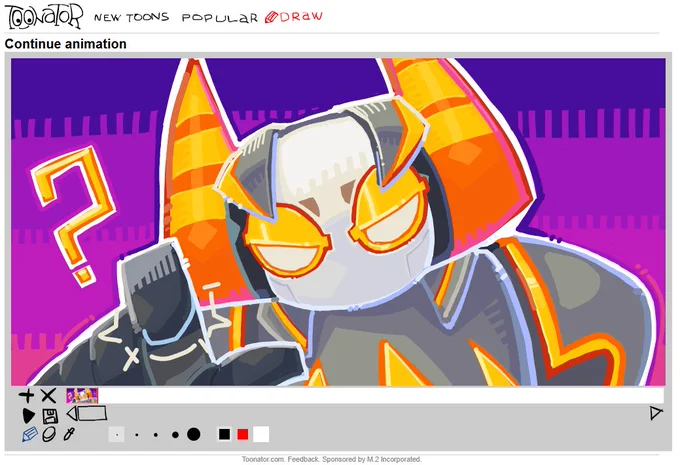Viewport: 680px width, 465px height.
Task: Choose the second largest brush size
Action: tap(175, 434)
